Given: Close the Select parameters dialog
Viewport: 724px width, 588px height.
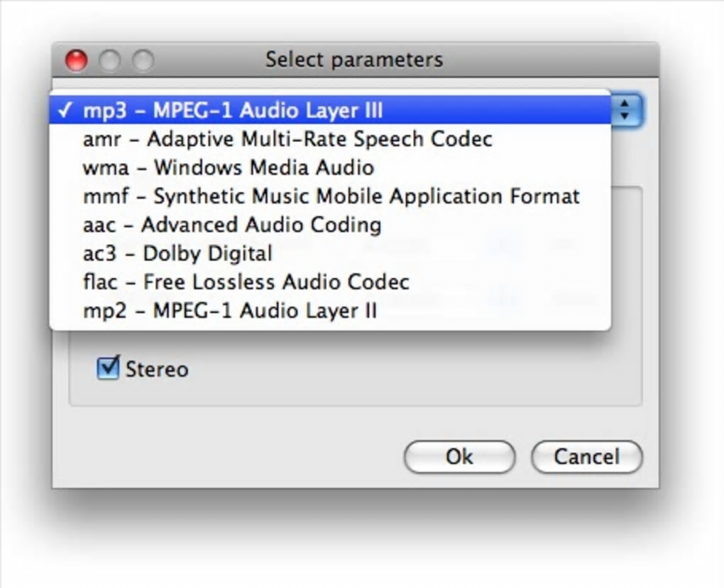Looking at the screenshot, I should [x=76, y=60].
